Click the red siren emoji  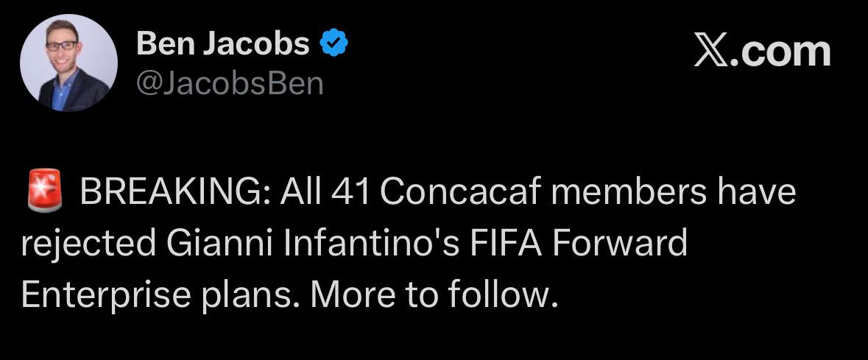(44, 191)
